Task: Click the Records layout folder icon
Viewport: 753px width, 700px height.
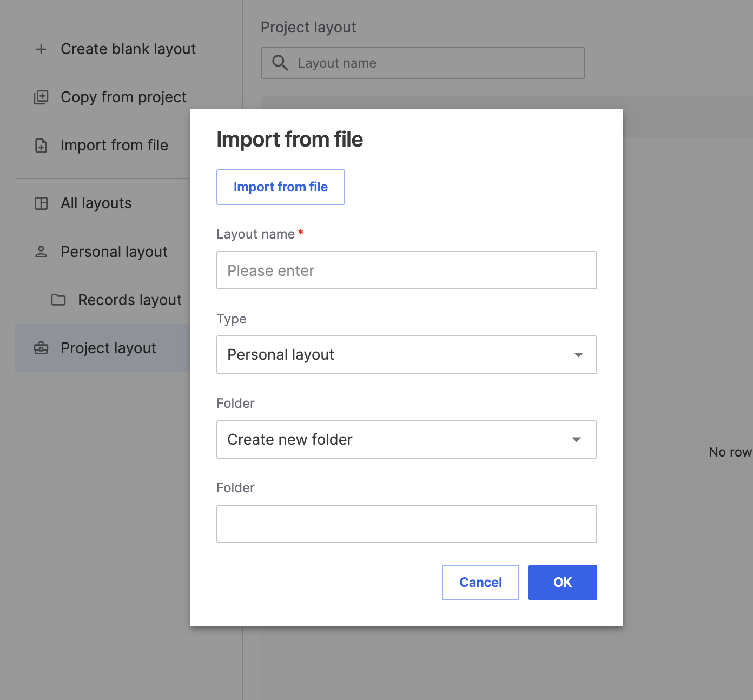Action: (x=58, y=300)
